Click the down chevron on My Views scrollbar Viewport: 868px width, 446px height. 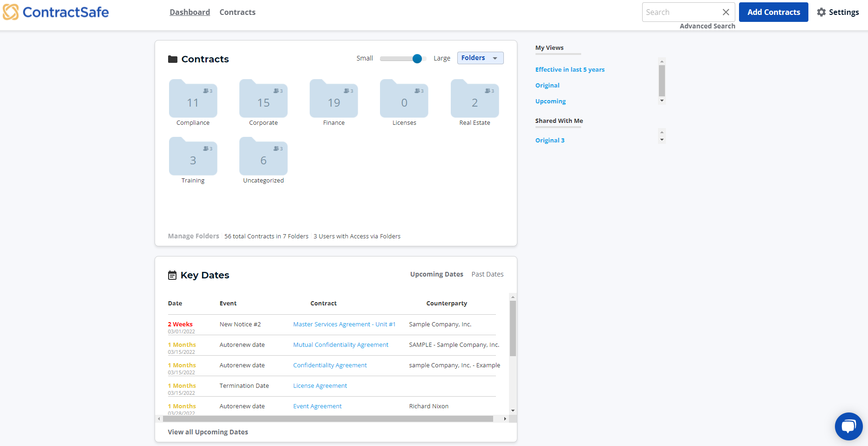coord(662,101)
